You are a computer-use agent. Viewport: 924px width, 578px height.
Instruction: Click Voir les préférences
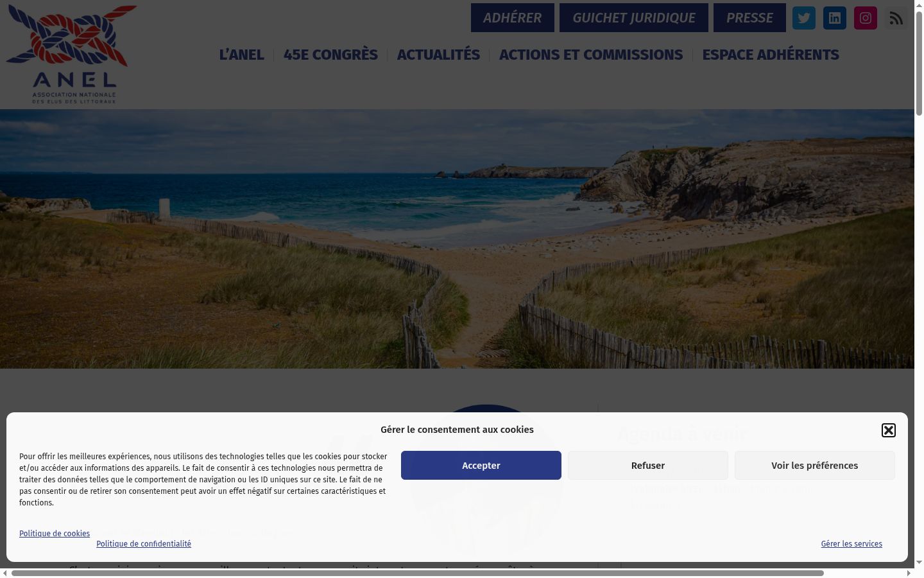point(815,465)
